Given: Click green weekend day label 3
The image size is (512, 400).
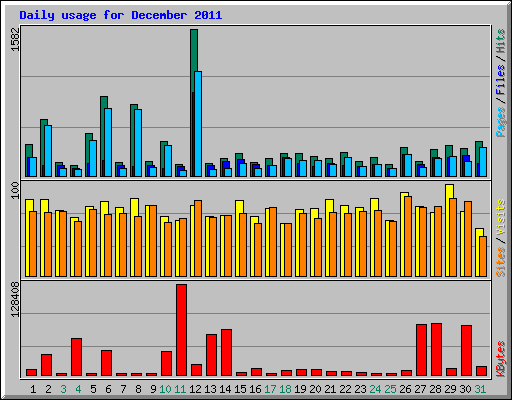Looking at the screenshot, I should 63,389.
